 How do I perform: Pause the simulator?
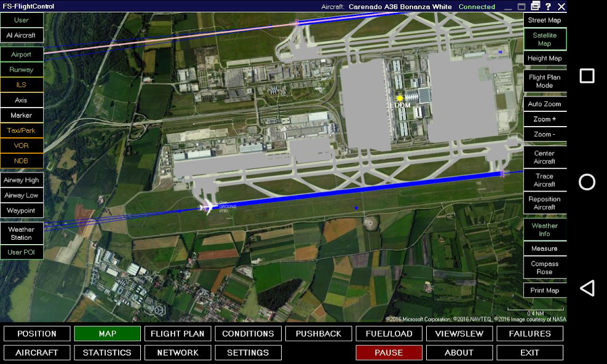(389, 352)
